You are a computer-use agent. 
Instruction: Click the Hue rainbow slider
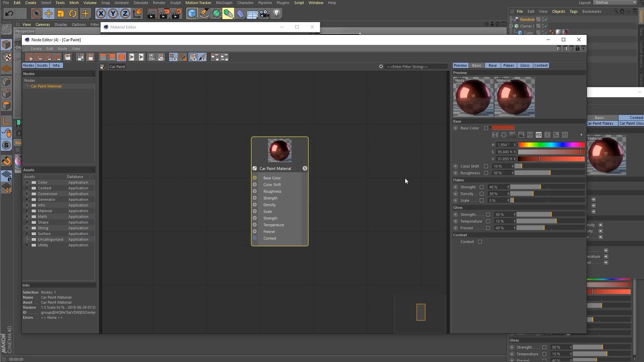[551, 145]
